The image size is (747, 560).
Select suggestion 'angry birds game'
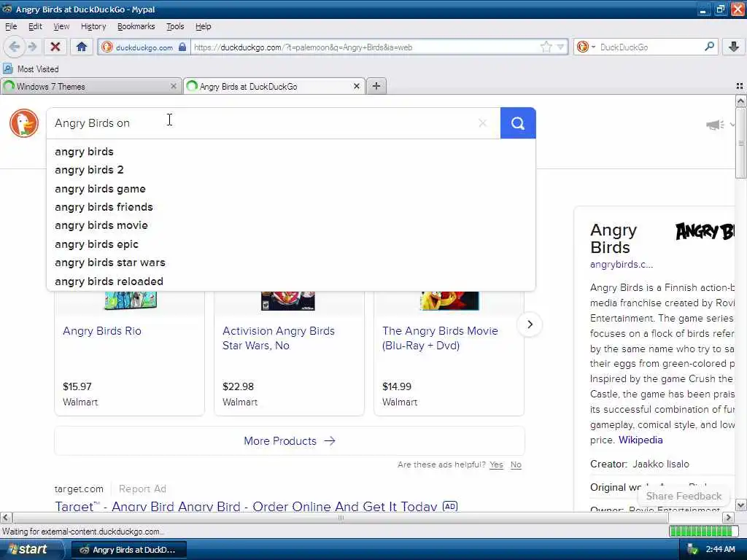click(x=290, y=189)
